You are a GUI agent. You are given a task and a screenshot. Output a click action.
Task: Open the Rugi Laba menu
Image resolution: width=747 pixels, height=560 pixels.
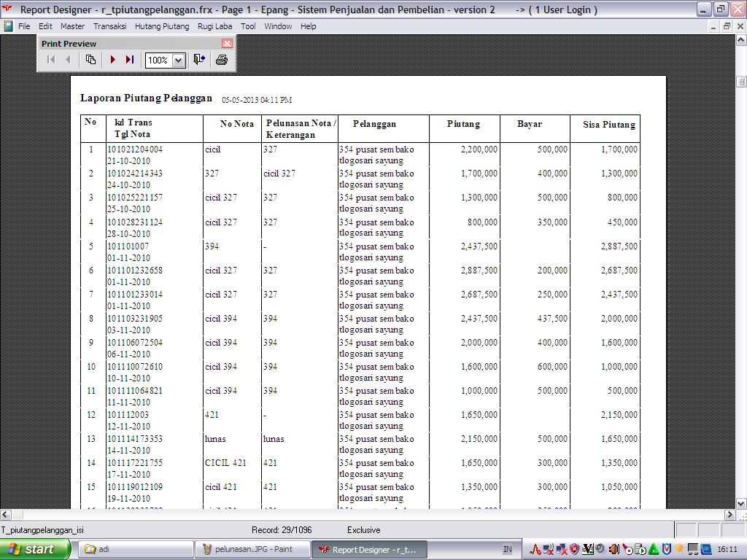(215, 26)
